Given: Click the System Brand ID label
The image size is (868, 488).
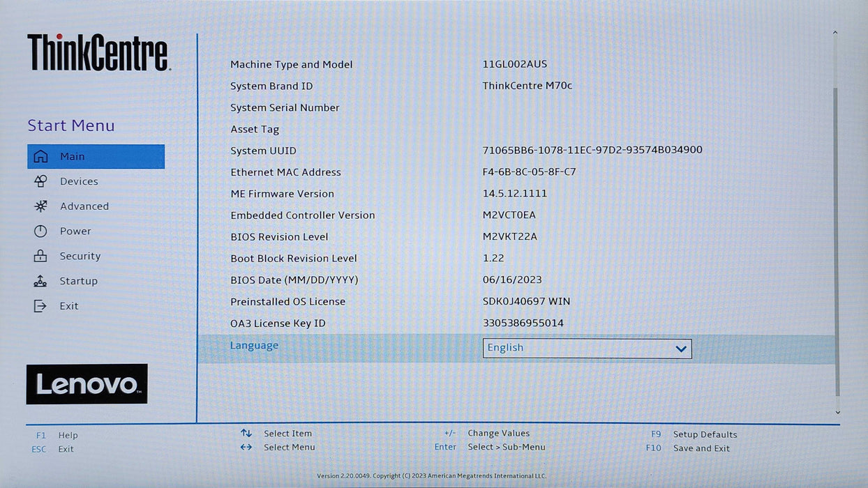Looking at the screenshot, I should point(271,86).
